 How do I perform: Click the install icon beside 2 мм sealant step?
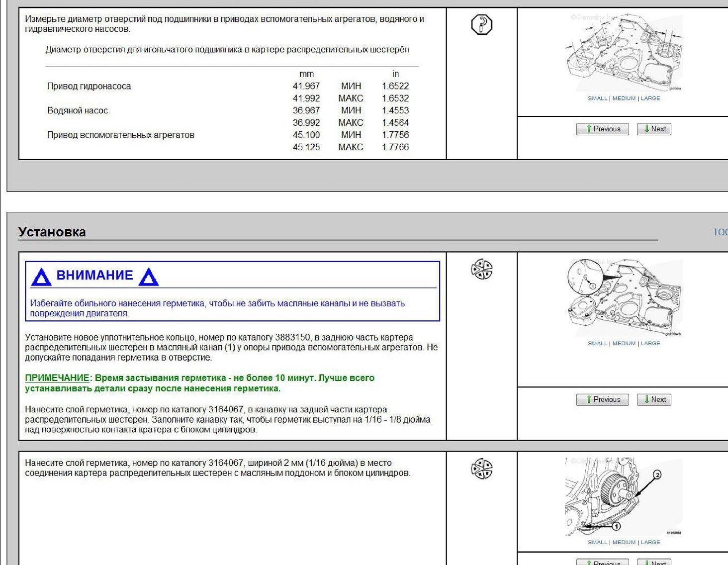click(x=481, y=469)
